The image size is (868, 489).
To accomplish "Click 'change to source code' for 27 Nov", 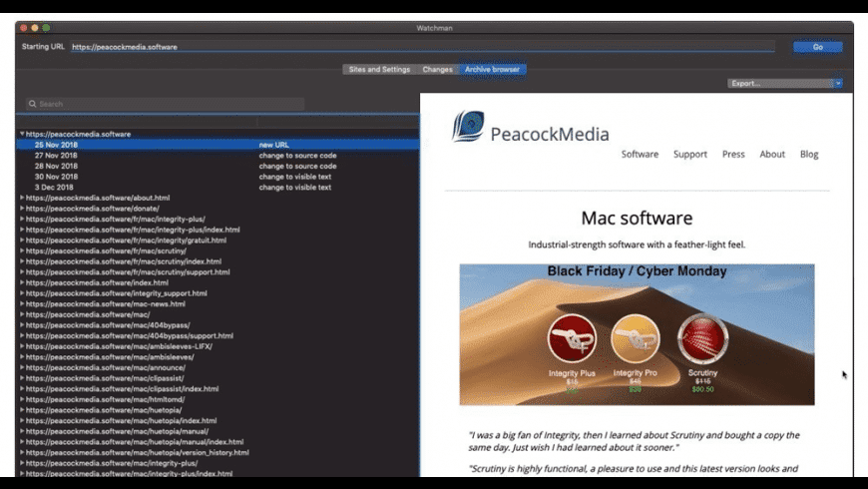I will pos(298,155).
